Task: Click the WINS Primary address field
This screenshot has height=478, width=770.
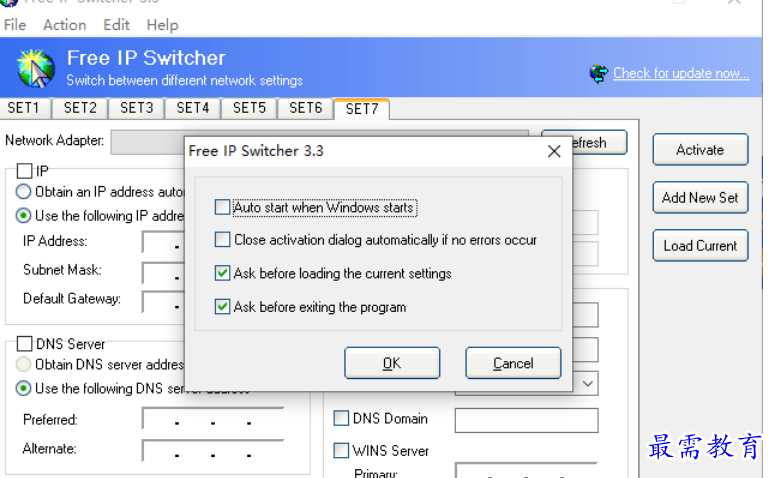Action: [526, 471]
